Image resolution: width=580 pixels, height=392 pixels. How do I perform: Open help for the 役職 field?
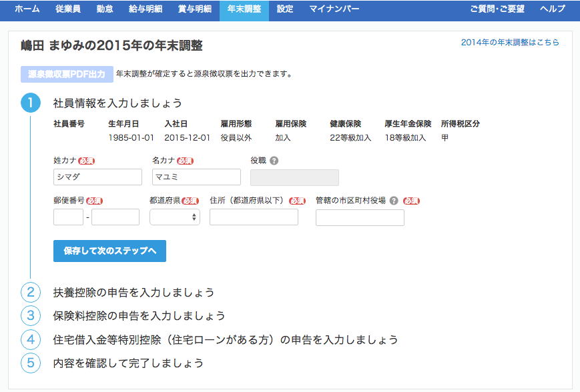274,161
